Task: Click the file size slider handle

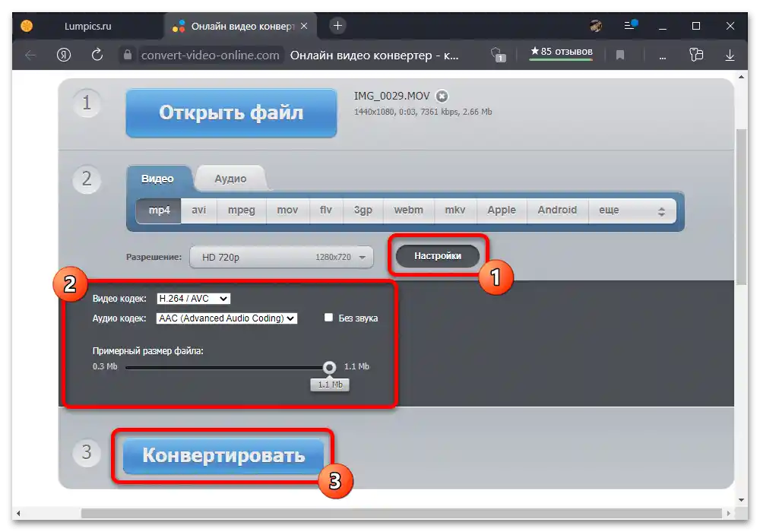Action: (330, 367)
